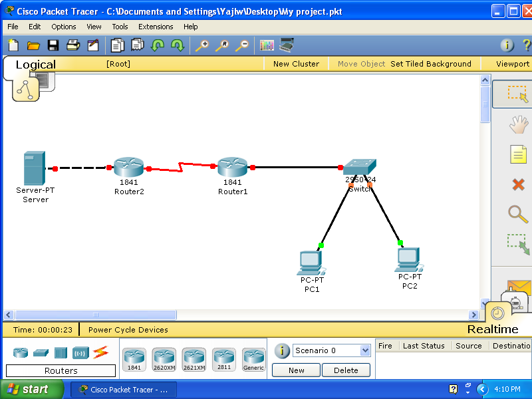Reset zoom with the R magnifier icon
This screenshot has width=532, height=399.
pyautogui.click(x=222, y=45)
